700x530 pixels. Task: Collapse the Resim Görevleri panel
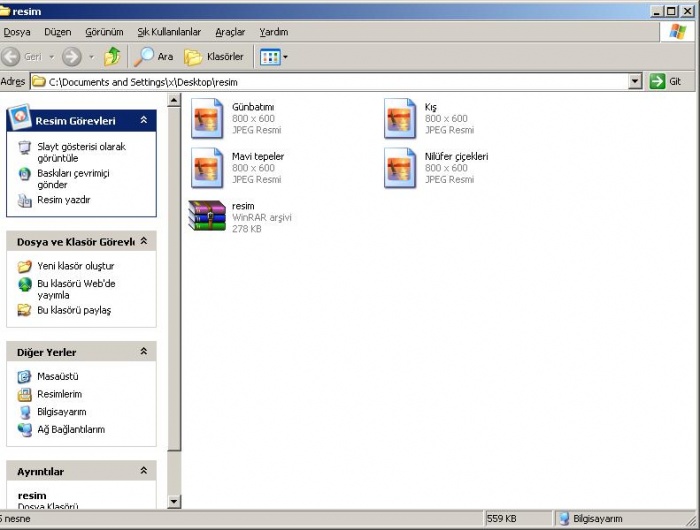pos(144,120)
